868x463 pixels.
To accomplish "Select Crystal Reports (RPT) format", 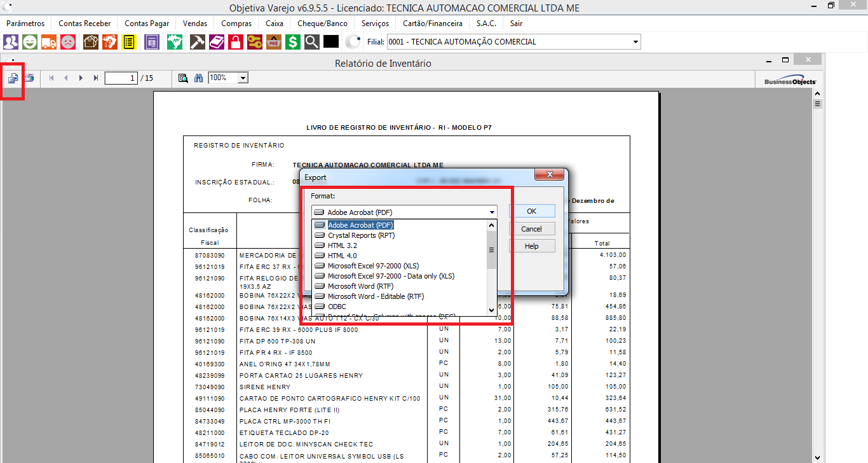I will coord(400,235).
